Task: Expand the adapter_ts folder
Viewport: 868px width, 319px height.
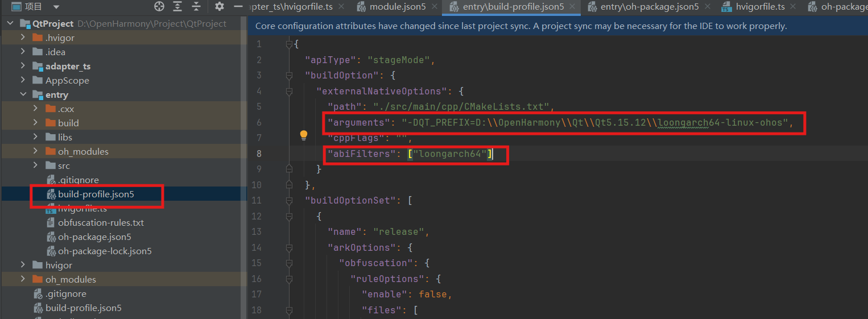Action: tap(23, 66)
